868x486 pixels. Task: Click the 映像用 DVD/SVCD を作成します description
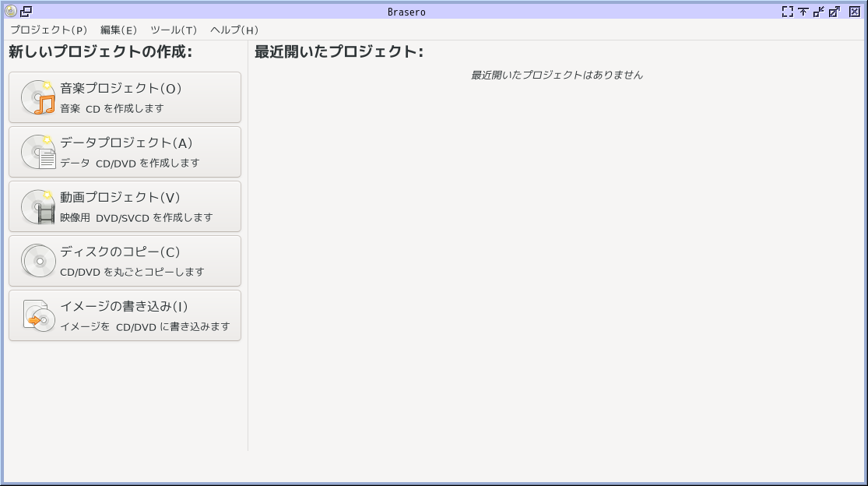[x=136, y=217]
